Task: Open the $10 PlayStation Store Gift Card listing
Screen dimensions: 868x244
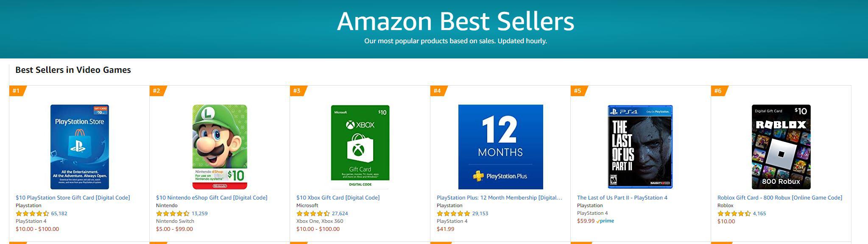Action: 72,197
